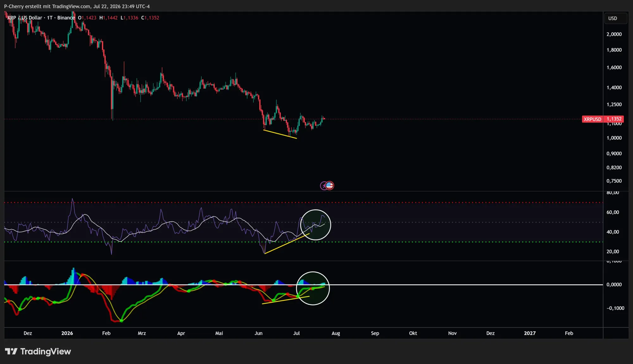Click the RSI 40,00 scale label
Image resolution: width=633 pixels, height=364 pixels.
click(613, 232)
